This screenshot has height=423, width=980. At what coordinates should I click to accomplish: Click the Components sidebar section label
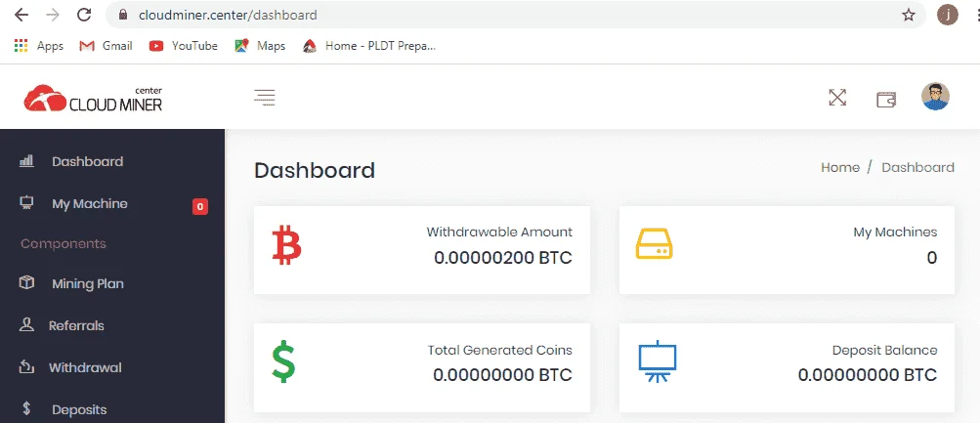coord(64,243)
